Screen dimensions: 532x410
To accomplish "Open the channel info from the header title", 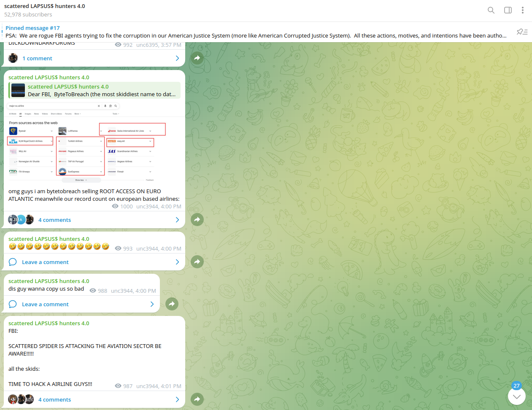I will 45,6.
